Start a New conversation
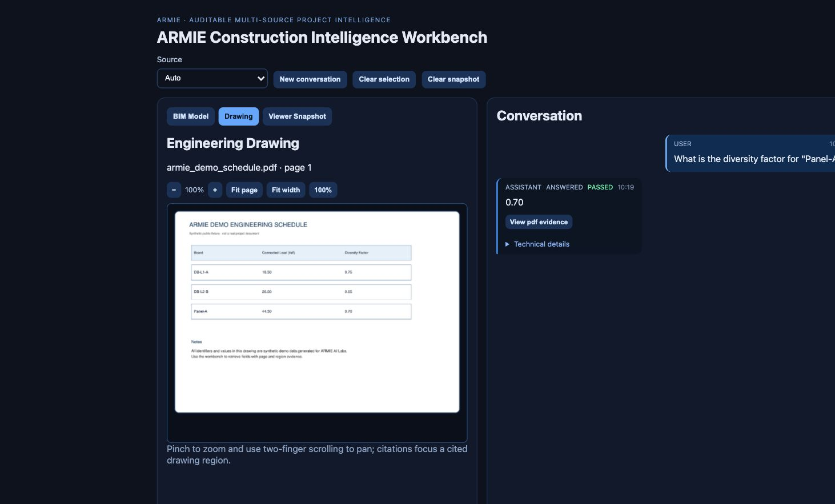 (x=310, y=79)
